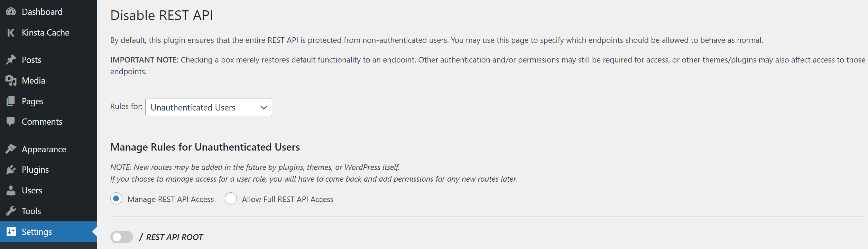Choose Allow Full REST API Access

(x=231, y=199)
